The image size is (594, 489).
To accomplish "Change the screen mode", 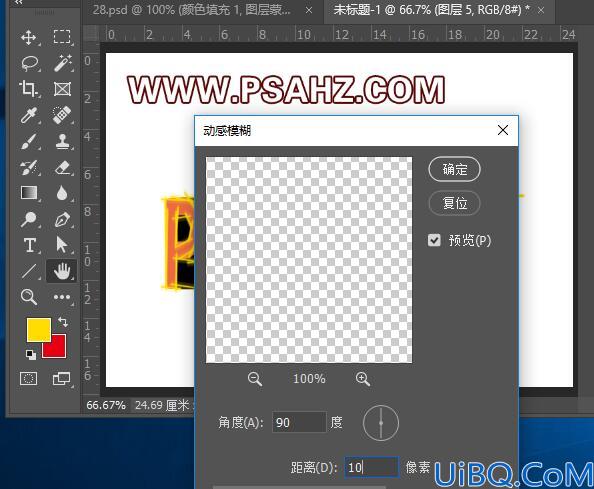I will click(61, 378).
